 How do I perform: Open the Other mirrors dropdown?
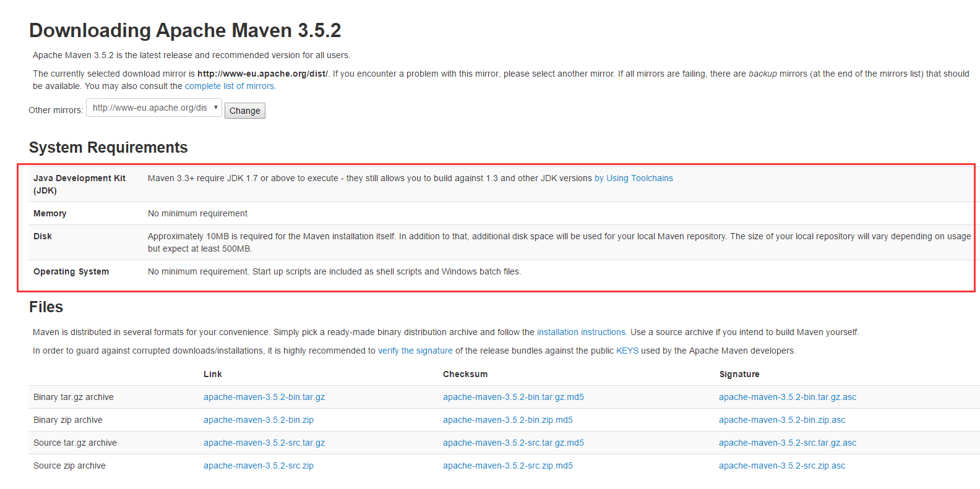tap(154, 108)
